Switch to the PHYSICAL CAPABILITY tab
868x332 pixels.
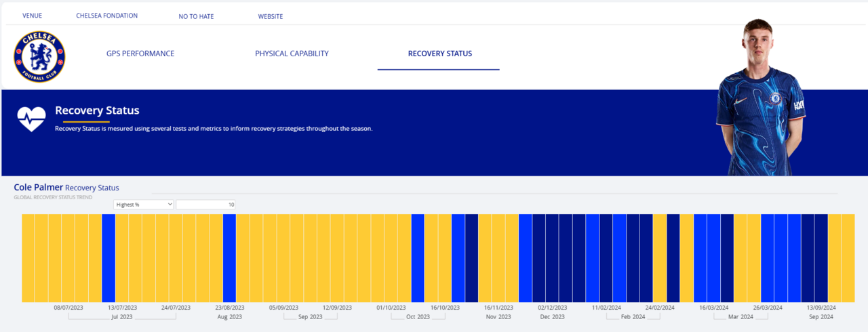[292, 54]
